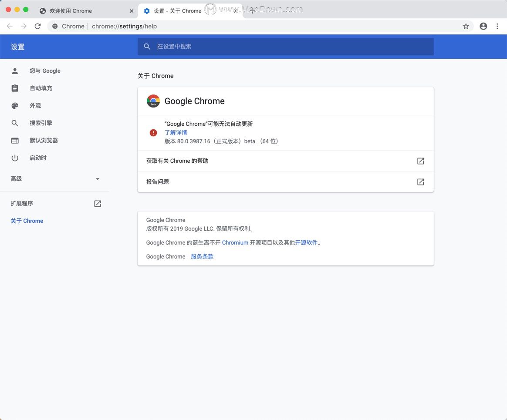The width and height of the screenshot is (507, 420).
Task: Click the Chromium project link
Action: click(235, 242)
